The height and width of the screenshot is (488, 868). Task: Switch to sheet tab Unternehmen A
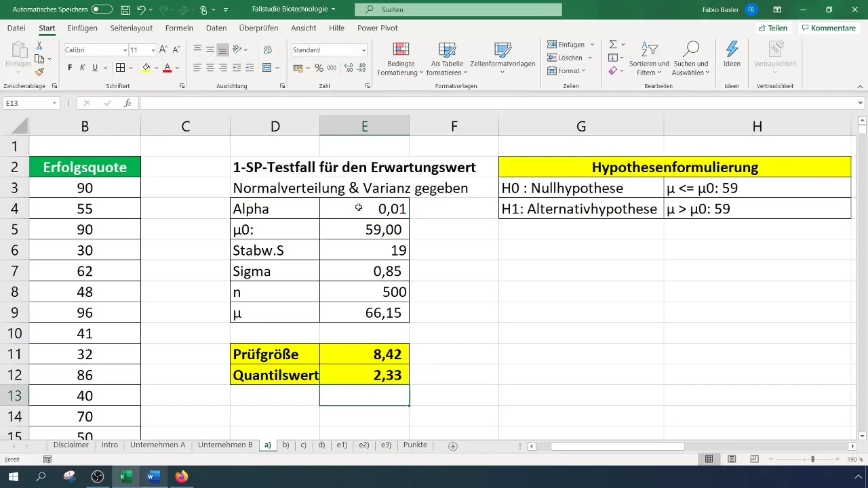[157, 445]
